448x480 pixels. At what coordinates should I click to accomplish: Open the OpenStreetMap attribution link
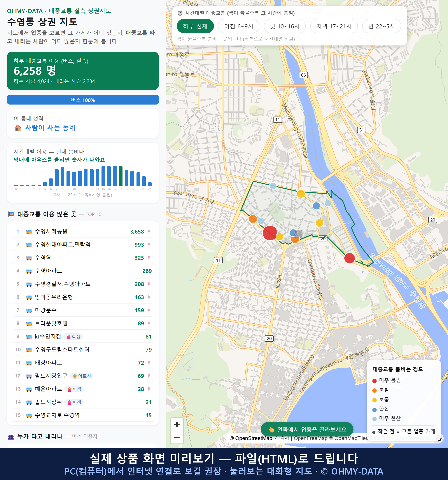pos(251,438)
